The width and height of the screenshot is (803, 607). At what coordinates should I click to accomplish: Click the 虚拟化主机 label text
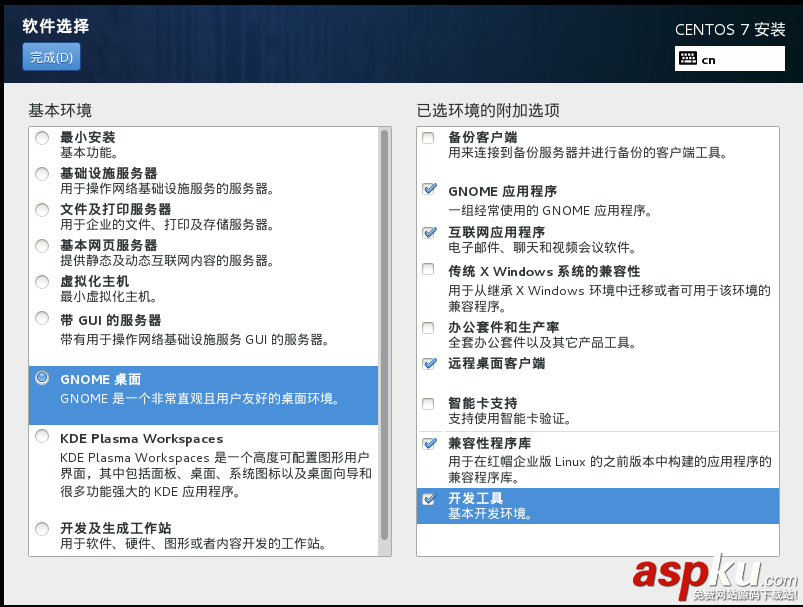click(x=95, y=281)
